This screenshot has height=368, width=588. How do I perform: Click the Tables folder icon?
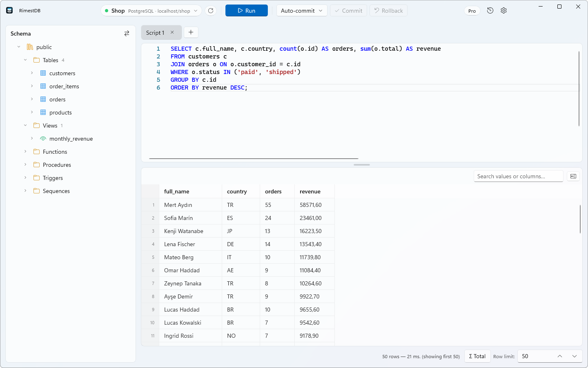[x=36, y=60]
